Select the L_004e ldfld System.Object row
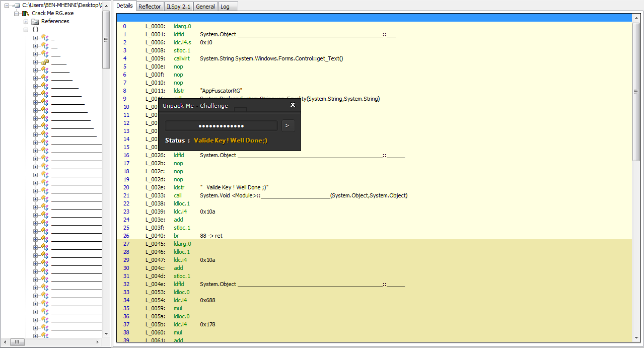 tap(374, 284)
